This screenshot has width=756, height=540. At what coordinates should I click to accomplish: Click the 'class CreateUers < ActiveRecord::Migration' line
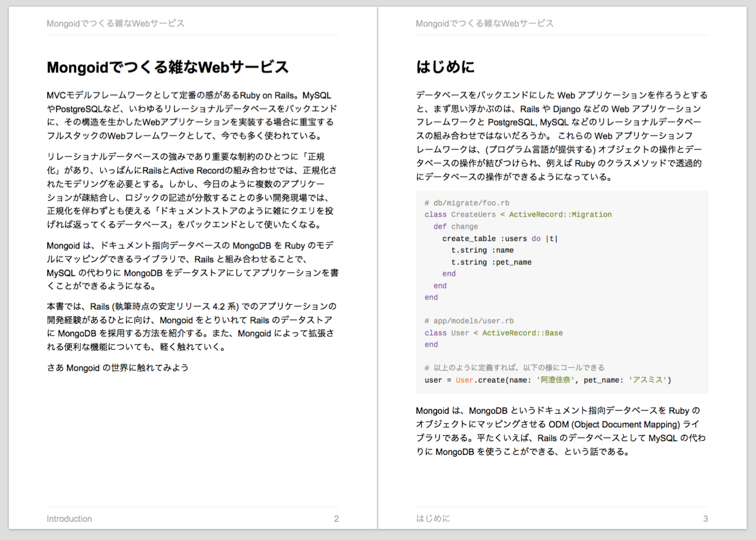coord(518,215)
